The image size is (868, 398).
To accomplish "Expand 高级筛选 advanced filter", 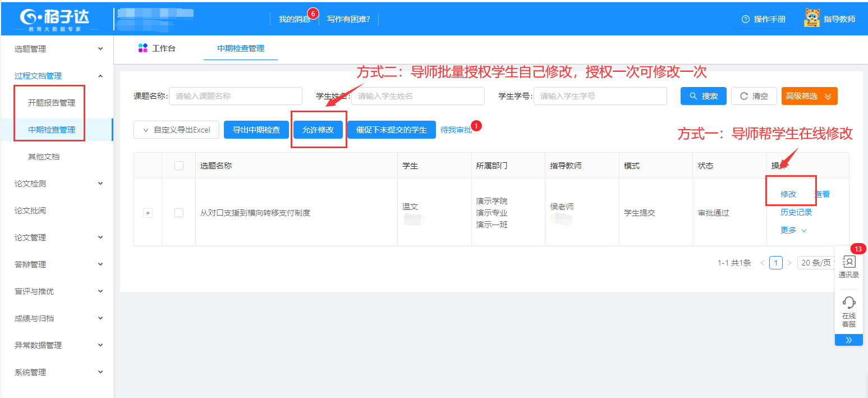I will coord(809,96).
